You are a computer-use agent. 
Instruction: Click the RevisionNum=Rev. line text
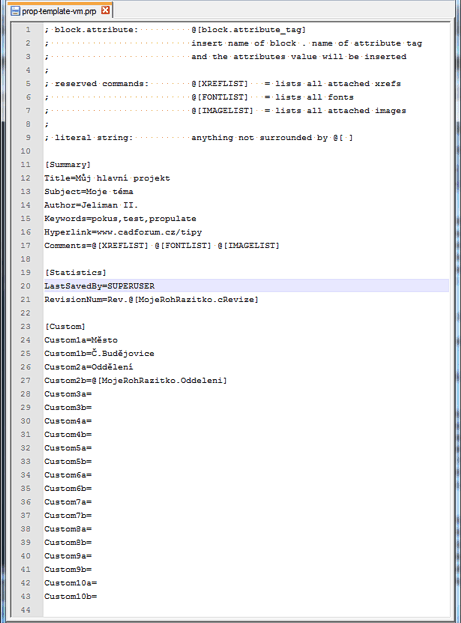151,300
